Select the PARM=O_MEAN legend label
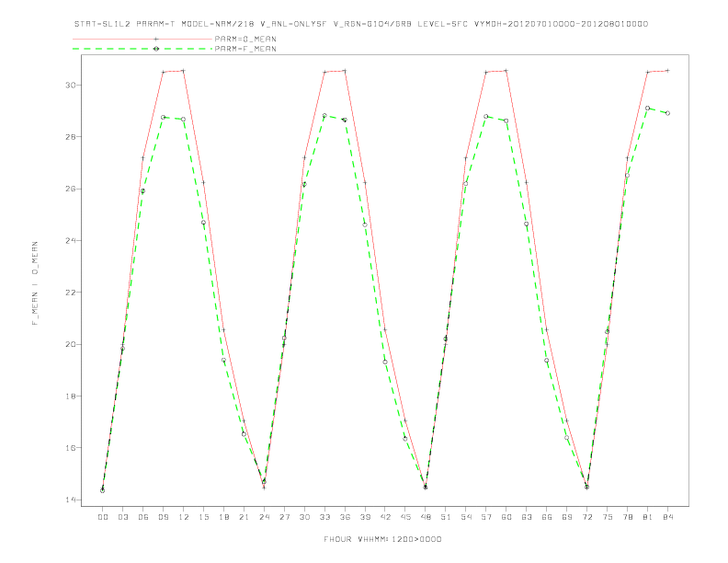This screenshot has height=563, width=728. click(245, 39)
